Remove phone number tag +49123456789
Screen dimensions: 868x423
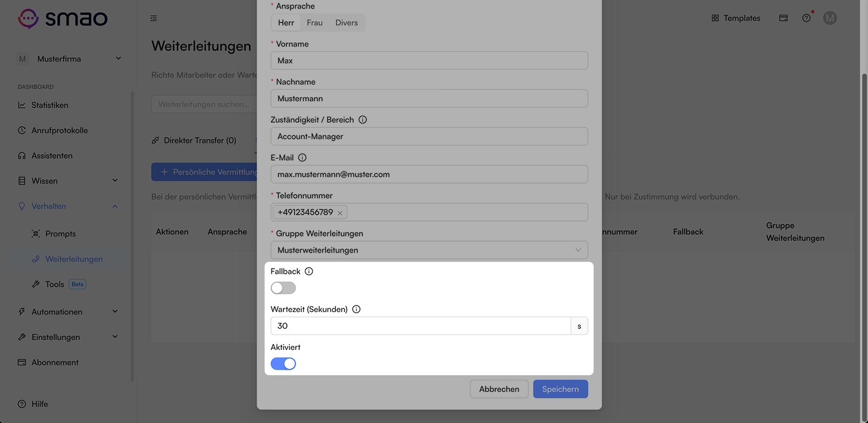click(x=340, y=213)
